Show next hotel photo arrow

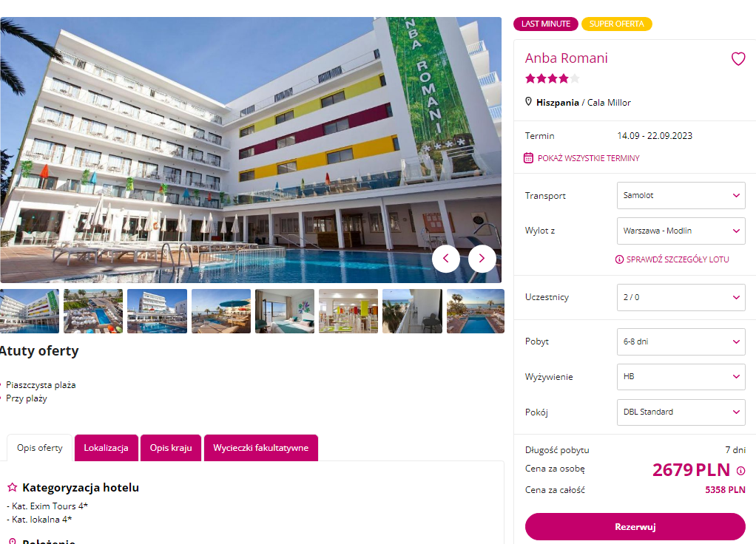tap(482, 259)
